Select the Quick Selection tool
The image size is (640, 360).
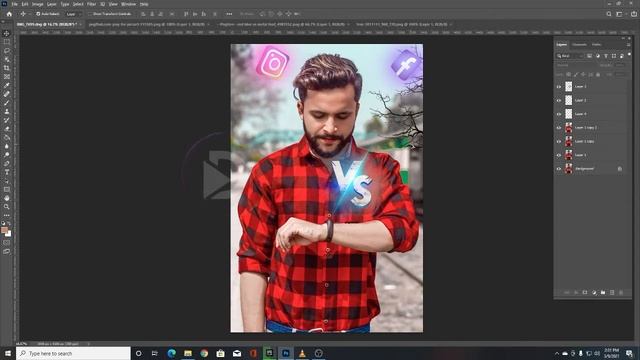coord(7,59)
